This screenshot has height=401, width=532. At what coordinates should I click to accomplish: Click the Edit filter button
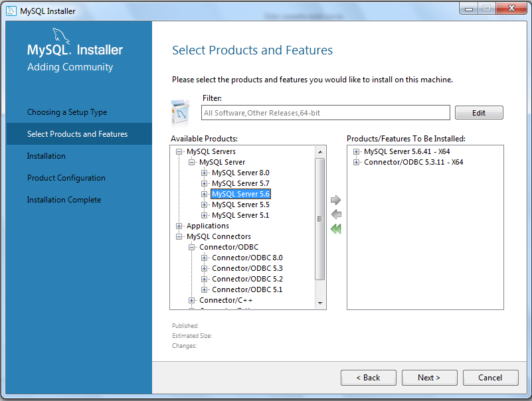pyautogui.click(x=479, y=113)
